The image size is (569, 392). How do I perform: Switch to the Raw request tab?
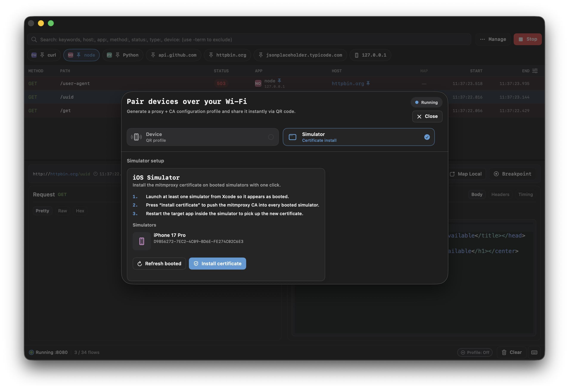pyautogui.click(x=62, y=211)
